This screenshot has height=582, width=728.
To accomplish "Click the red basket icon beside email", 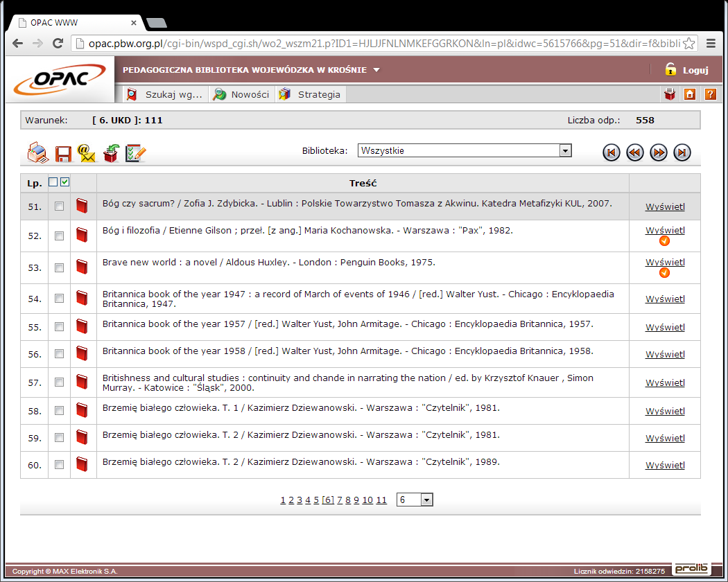I will (x=111, y=153).
